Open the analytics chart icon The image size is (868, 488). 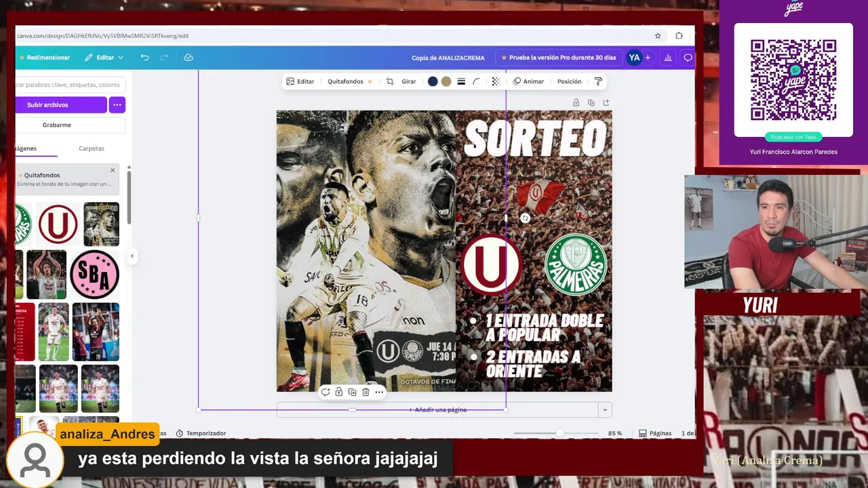pyautogui.click(x=668, y=58)
